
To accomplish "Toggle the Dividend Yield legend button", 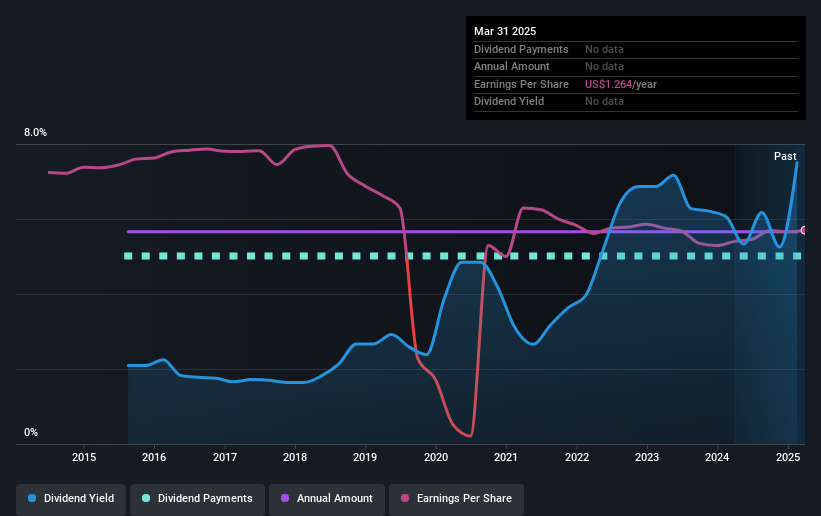I will 71,498.
